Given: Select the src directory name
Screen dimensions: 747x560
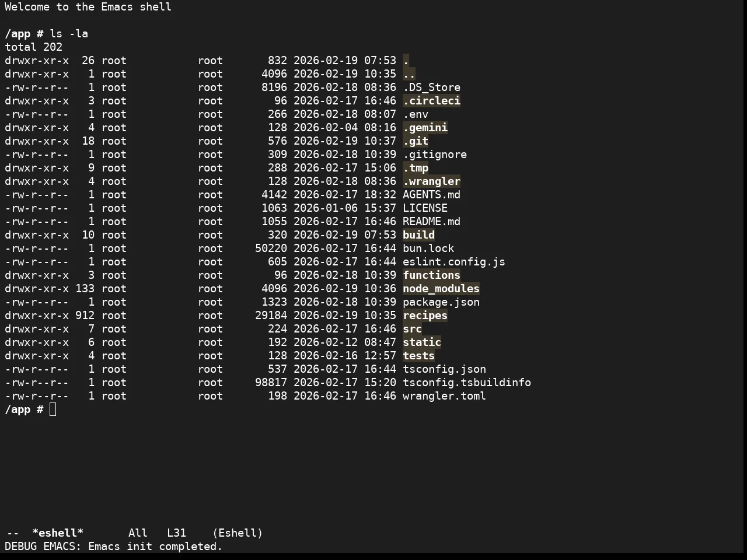Looking at the screenshot, I should pyautogui.click(x=412, y=329).
